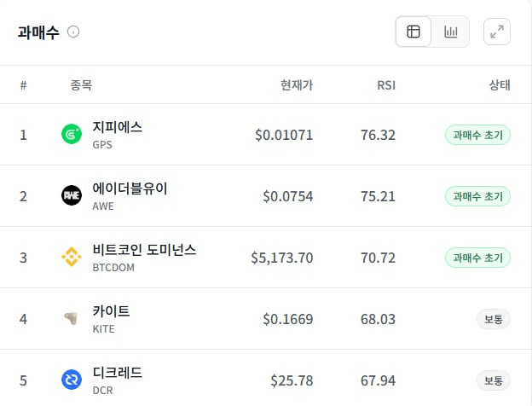Sort by 현재가 column header

(297, 85)
